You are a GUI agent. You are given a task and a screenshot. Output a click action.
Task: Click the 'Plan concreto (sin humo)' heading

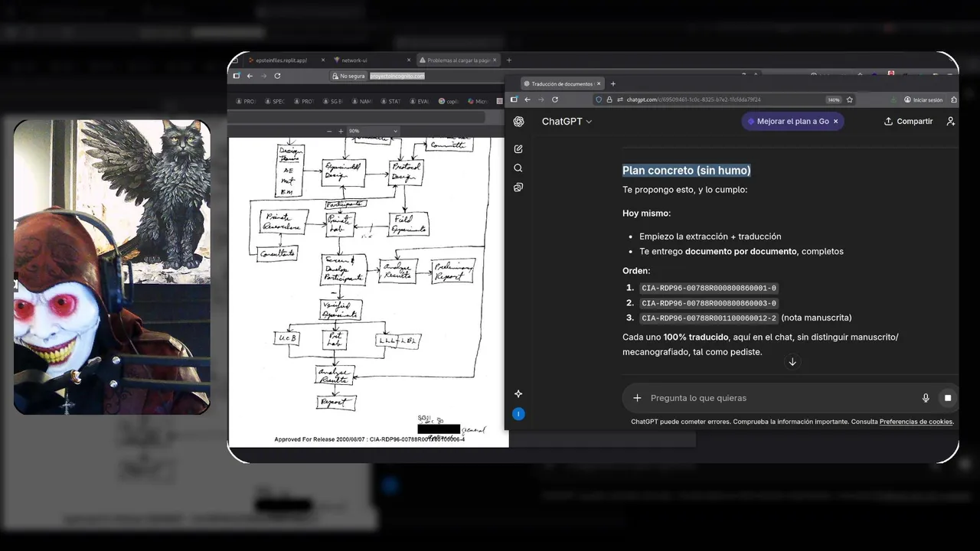pos(687,171)
